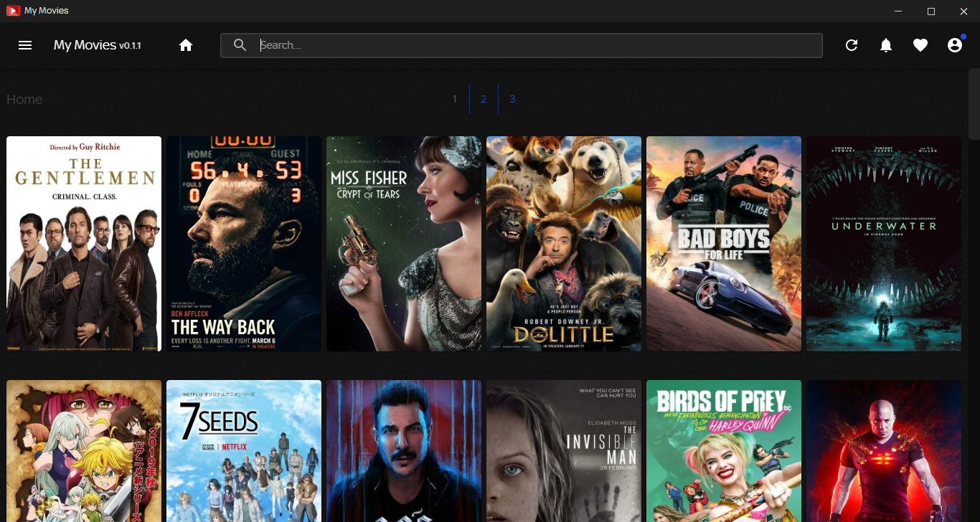Image resolution: width=980 pixels, height=522 pixels.
Task: Open Birds of Prey movie poster
Action: [x=724, y=450]
